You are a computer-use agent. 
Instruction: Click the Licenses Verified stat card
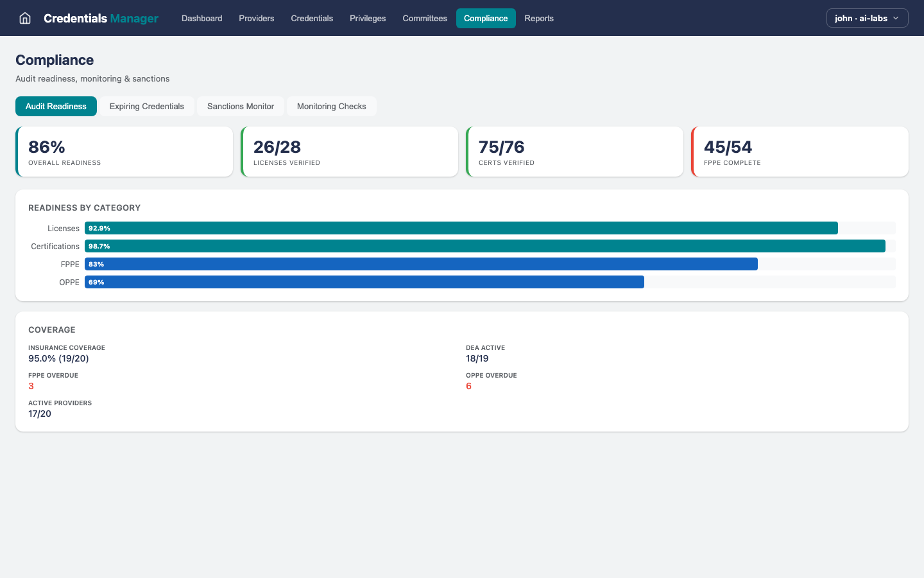350,152
